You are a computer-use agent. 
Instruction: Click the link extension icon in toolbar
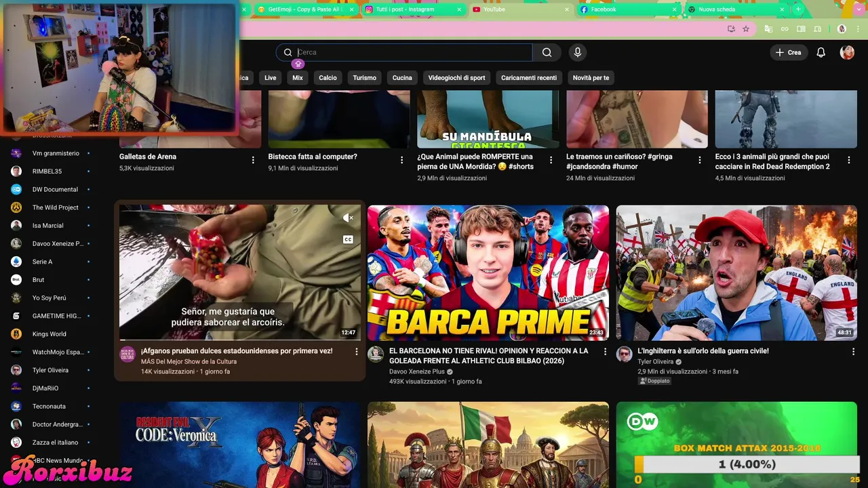click(x=785, y=29)
